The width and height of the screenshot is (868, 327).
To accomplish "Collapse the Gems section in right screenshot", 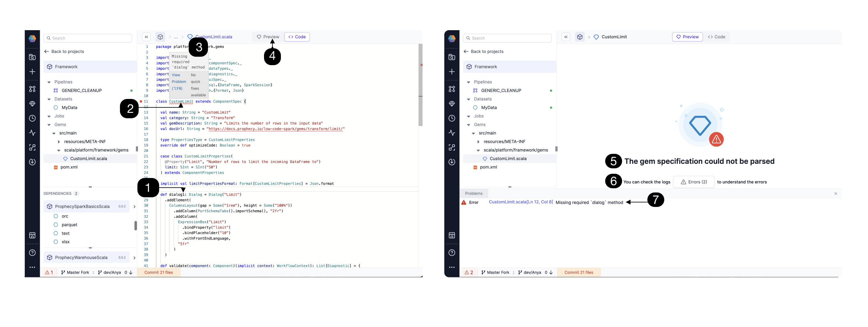I will (x=469, y=125).
